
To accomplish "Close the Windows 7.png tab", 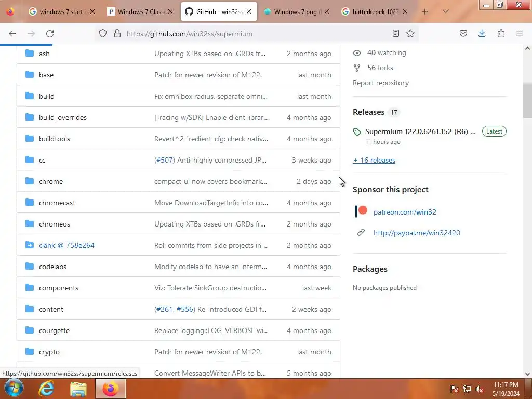I will [327, 11].
